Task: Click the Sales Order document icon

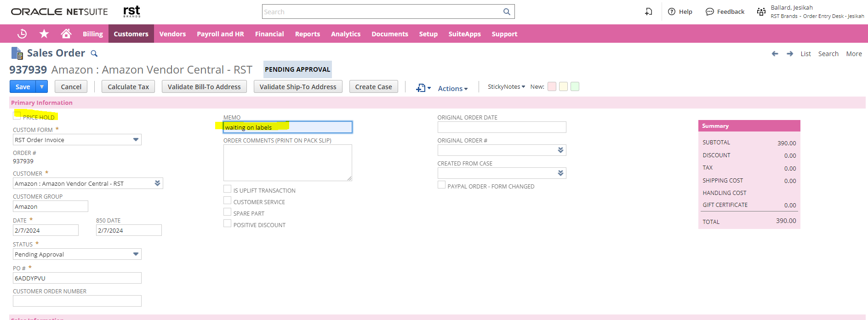Action: (x=17, y=53)
